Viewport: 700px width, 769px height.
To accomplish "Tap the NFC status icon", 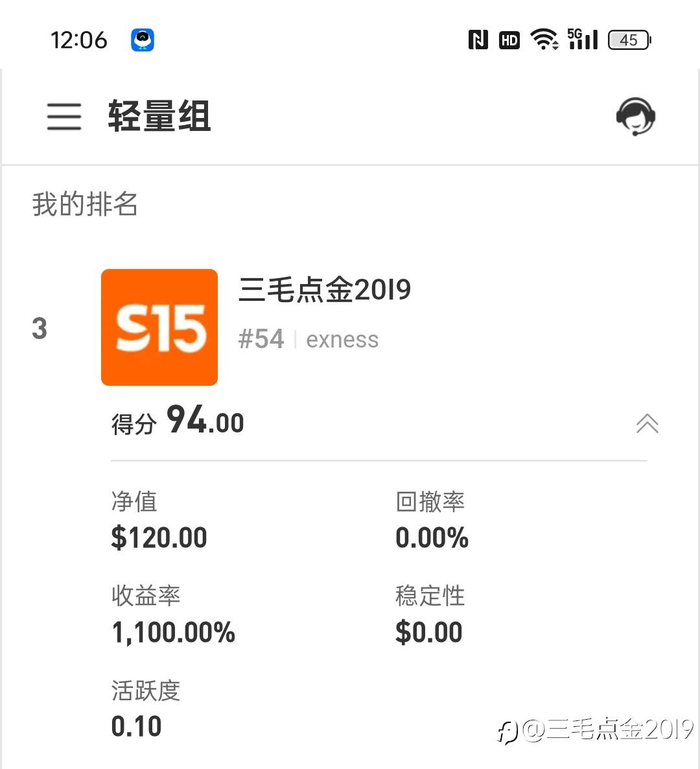I will tap(478, 40).
